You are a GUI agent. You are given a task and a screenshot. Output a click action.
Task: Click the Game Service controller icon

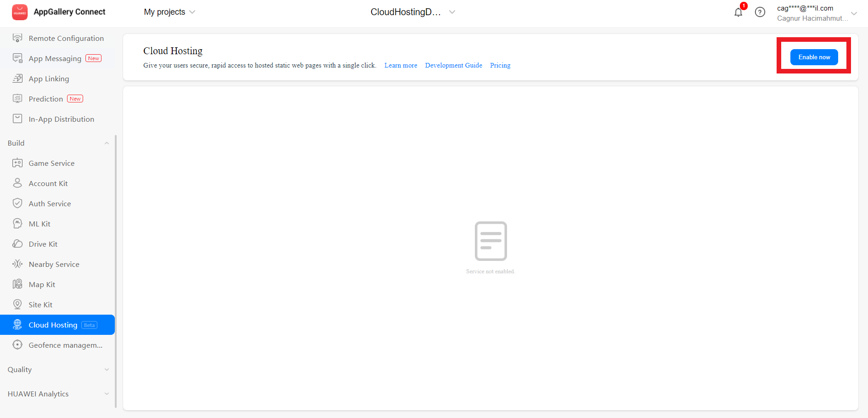click(x=17, y=163)
